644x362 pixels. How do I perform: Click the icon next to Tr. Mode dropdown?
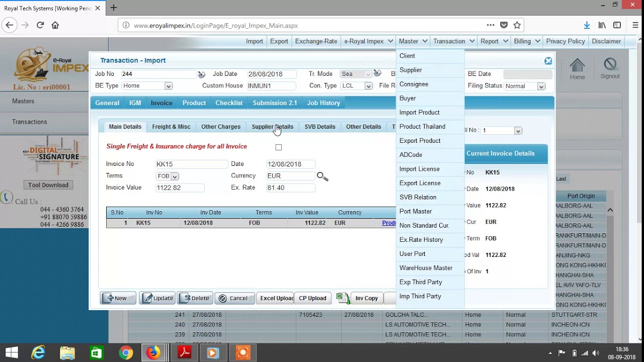(x=377, y=73)
